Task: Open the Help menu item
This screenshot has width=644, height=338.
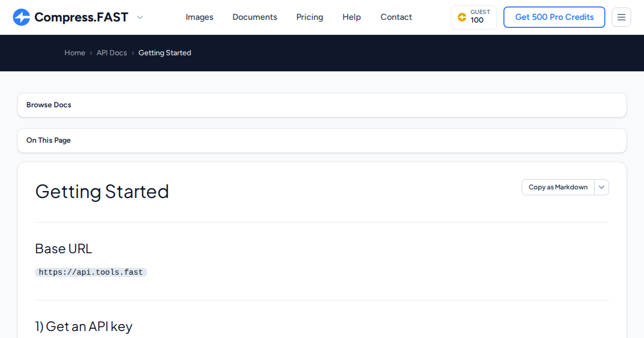Action: 352,17
